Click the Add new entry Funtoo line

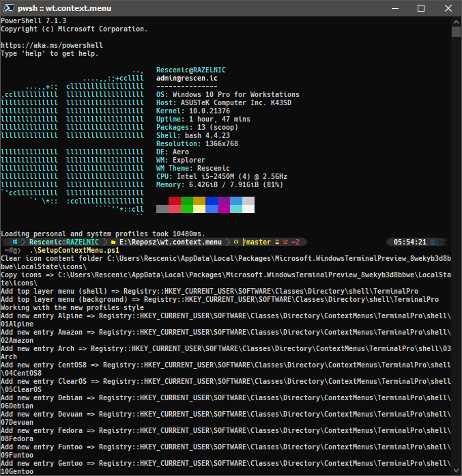[x=226, y=451]
